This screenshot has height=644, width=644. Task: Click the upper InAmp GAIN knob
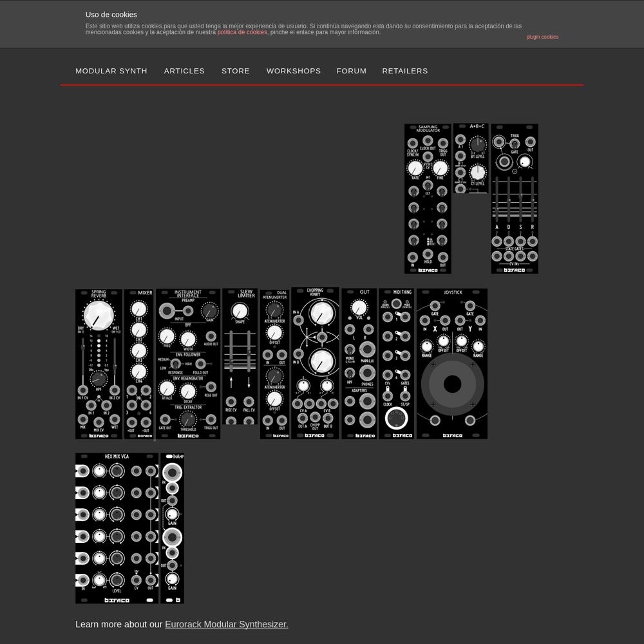172,514
